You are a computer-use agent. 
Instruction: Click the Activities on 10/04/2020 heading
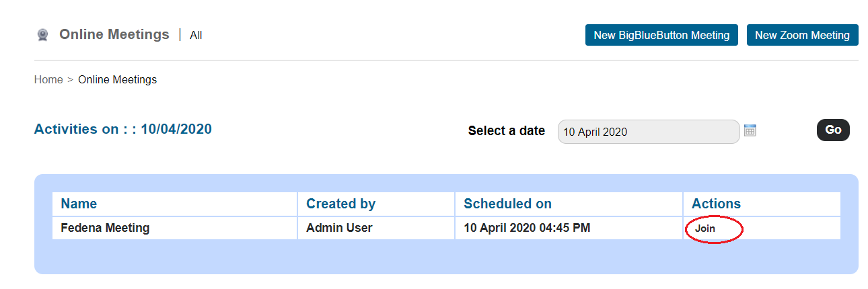click(123, 129)
